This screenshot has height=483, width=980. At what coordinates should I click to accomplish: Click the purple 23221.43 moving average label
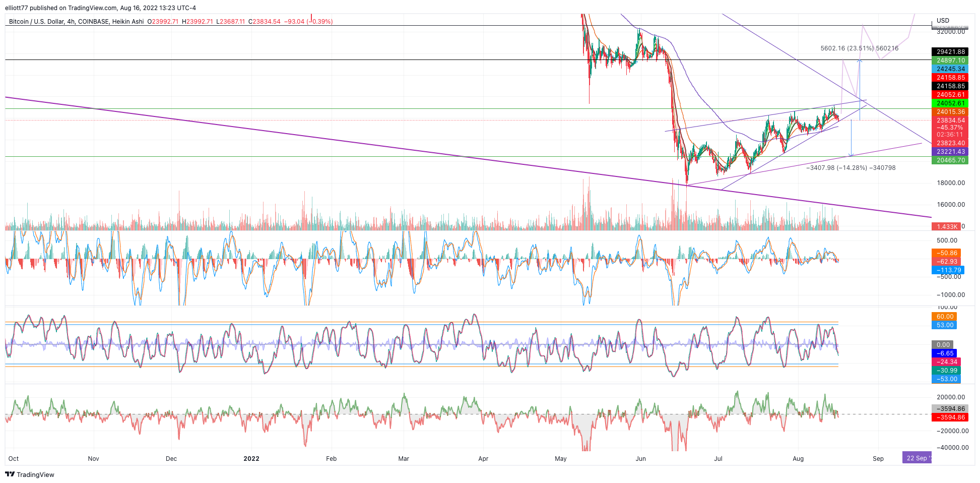(950, 152)
